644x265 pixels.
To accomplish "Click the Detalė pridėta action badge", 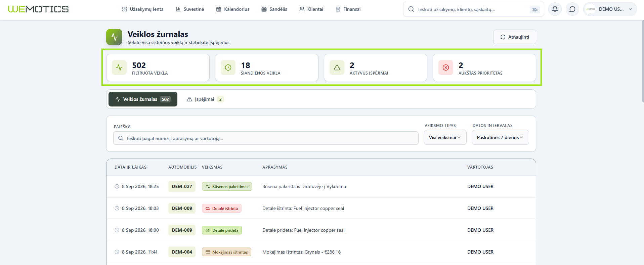I will [x=222, y=230].
